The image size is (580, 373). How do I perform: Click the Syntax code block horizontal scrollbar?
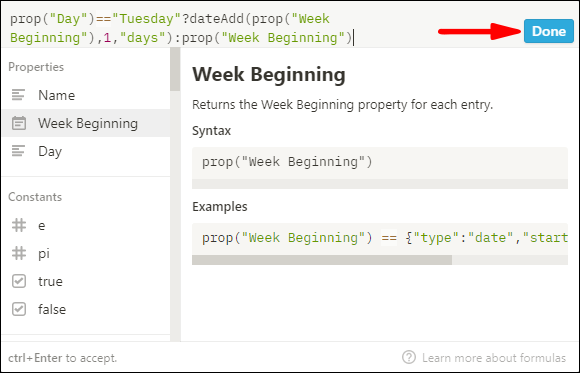tap(380, 184)
